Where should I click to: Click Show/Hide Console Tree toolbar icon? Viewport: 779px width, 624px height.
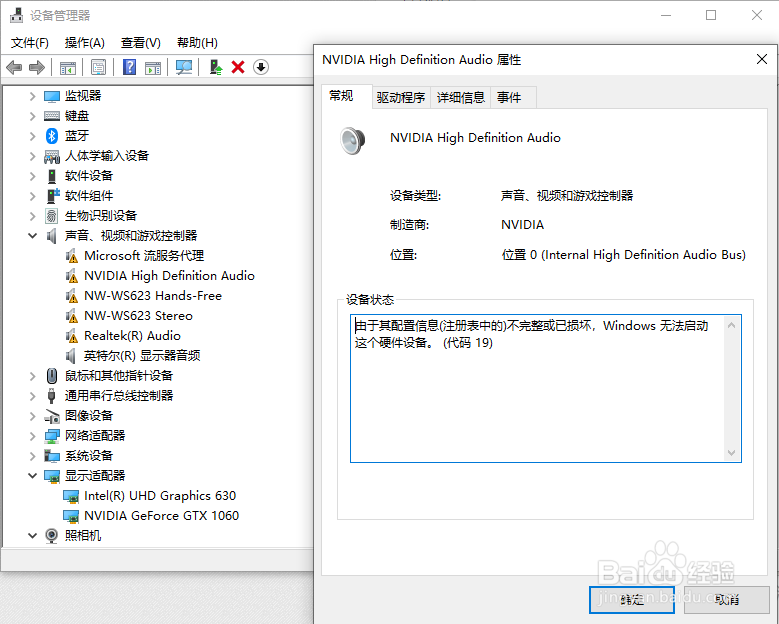coord(68,68)
